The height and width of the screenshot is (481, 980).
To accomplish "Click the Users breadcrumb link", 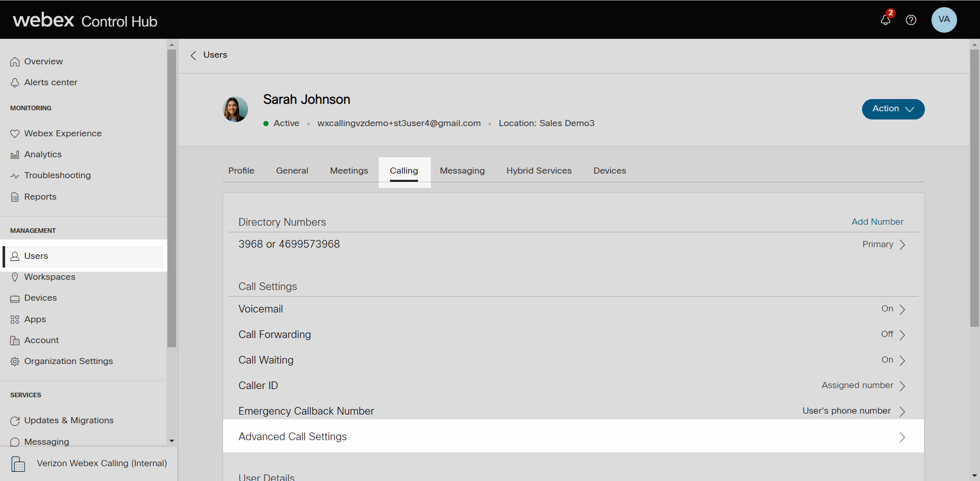I will point(215,55).
